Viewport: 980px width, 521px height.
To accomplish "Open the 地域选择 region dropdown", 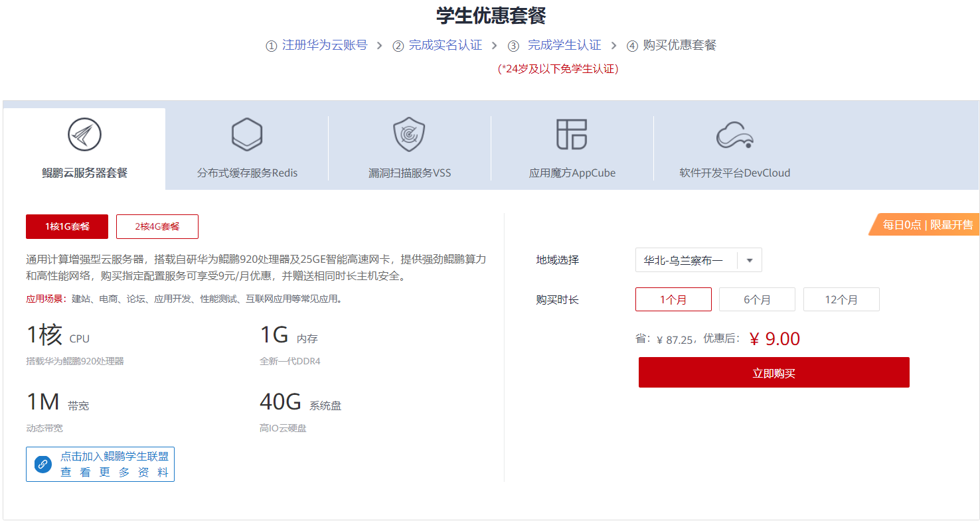I will (698, 260).
